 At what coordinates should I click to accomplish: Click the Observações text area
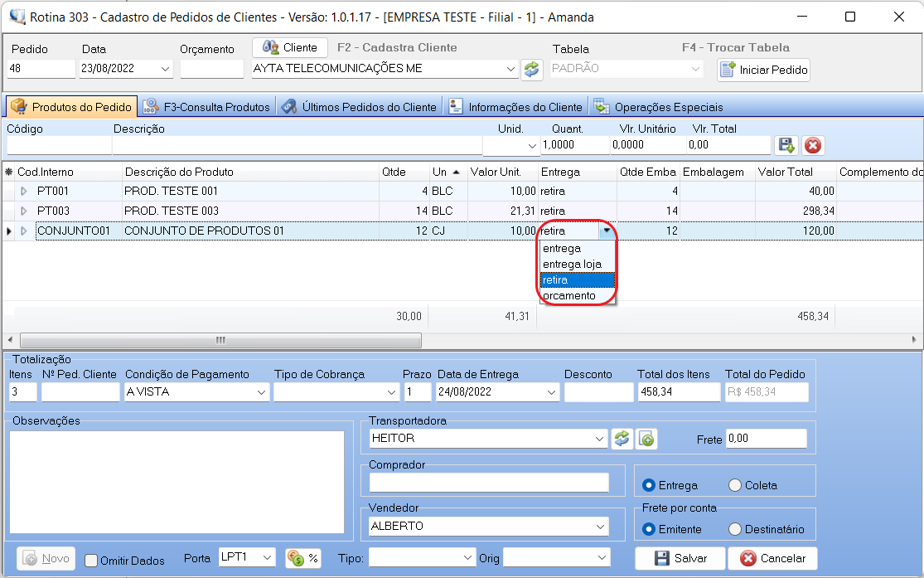tap(177, 483)
